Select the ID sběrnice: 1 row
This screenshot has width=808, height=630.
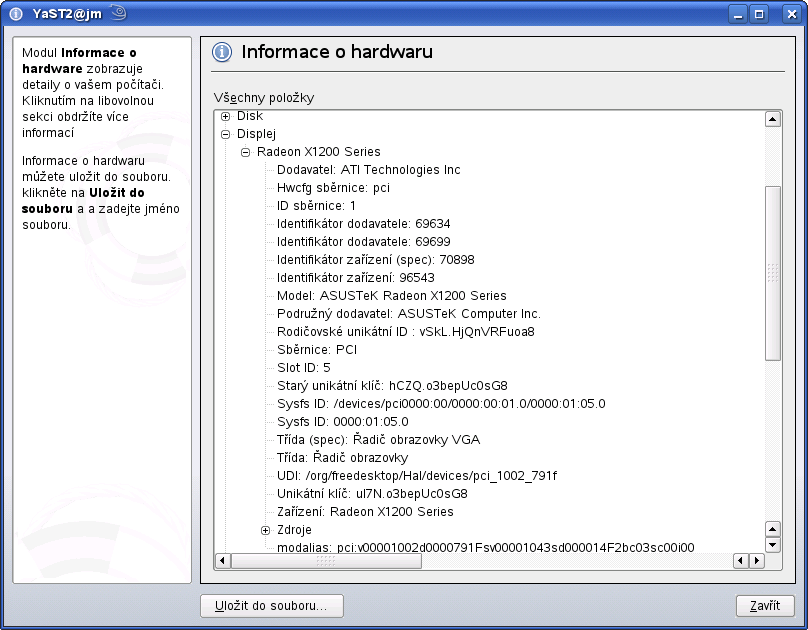click(316, 206)
